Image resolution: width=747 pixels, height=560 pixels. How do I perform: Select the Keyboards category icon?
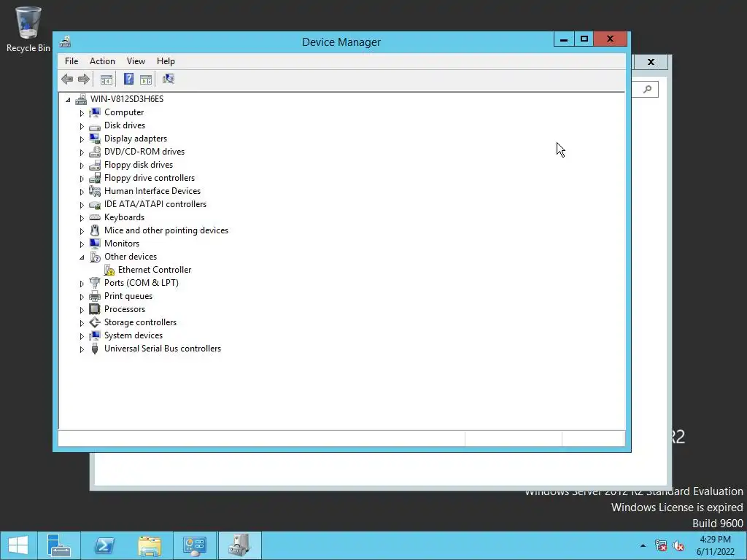point(95,217)
